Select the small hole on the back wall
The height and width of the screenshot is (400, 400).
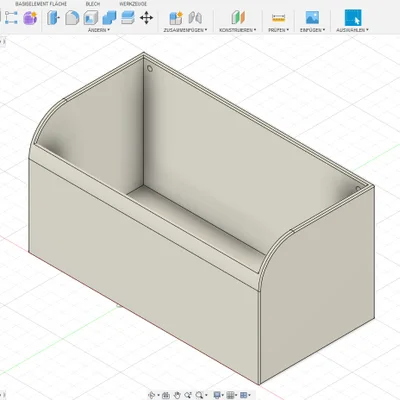[x=150, y=69]
